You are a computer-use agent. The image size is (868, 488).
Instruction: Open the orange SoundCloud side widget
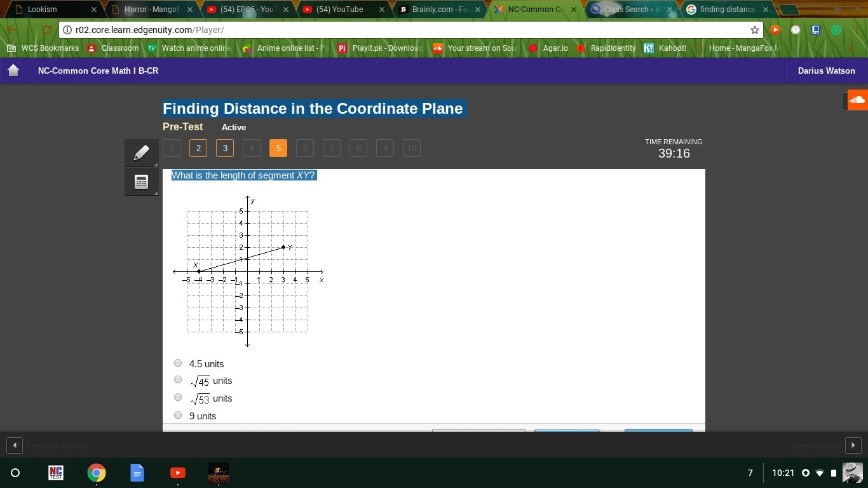click(857, 100)
